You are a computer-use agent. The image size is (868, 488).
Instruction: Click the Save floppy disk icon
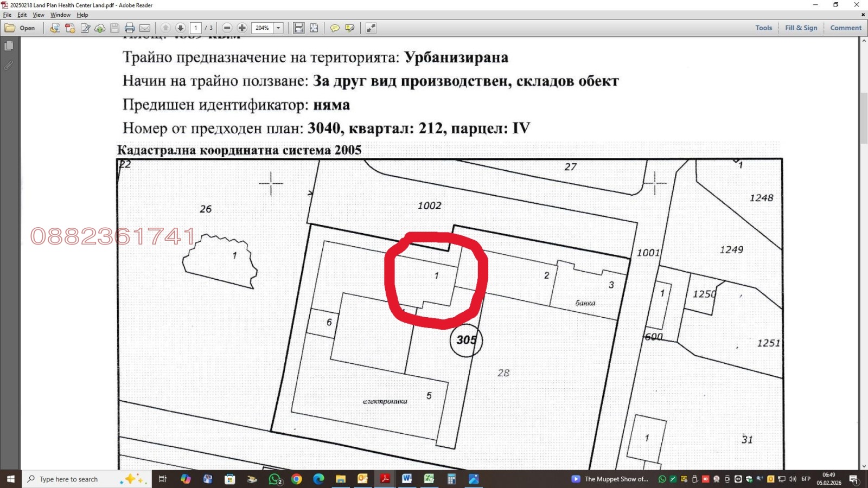[x=114, y=28]
